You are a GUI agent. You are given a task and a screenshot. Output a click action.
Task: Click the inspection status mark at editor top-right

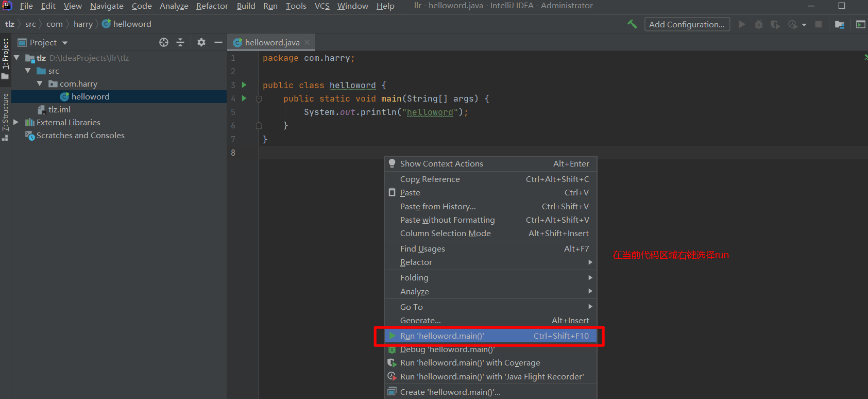[865, 57]
